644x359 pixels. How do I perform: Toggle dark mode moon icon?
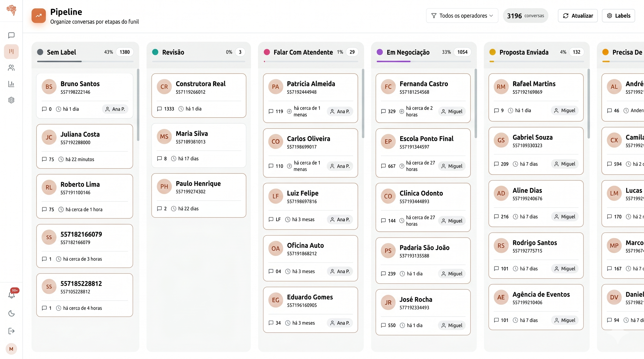11,313
